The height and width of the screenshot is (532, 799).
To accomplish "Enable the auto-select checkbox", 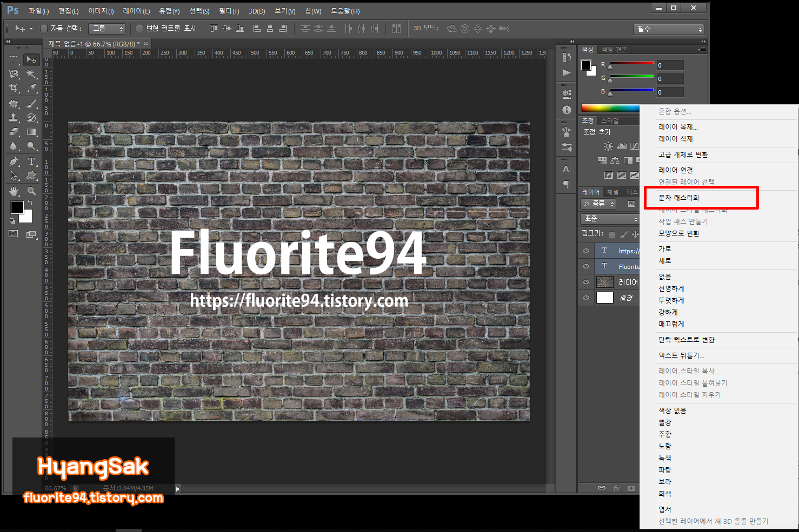I will (x=44, y=29).
